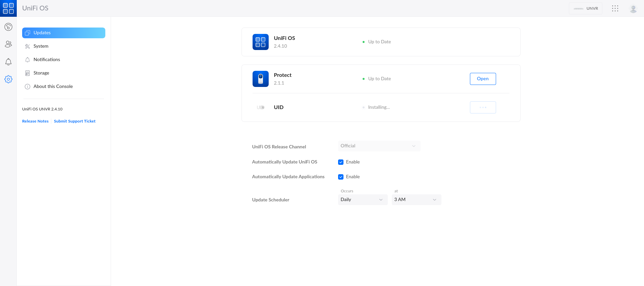This screenshot has height=286, width=644.
Task: Click the UniFi OS app tile icon
Action: pos(260,42)
